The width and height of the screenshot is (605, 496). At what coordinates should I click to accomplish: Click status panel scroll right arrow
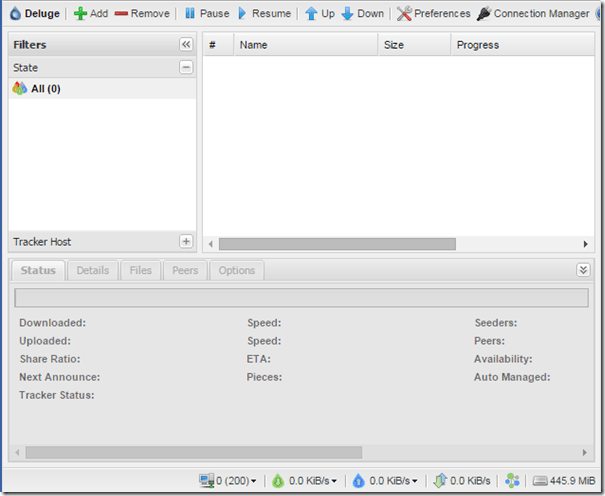tap(584, 452)
